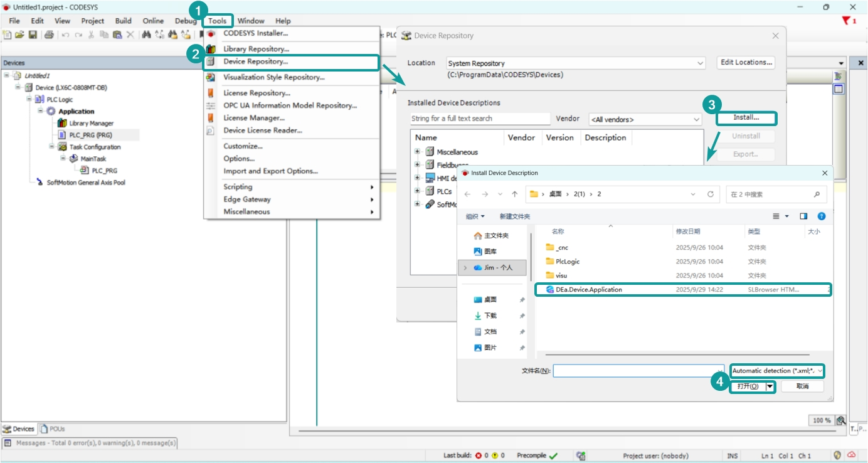Viewport: 868px width, 463px height.
Task: Click the Find binoculars toolbar icon
Action: pos(146,35)
